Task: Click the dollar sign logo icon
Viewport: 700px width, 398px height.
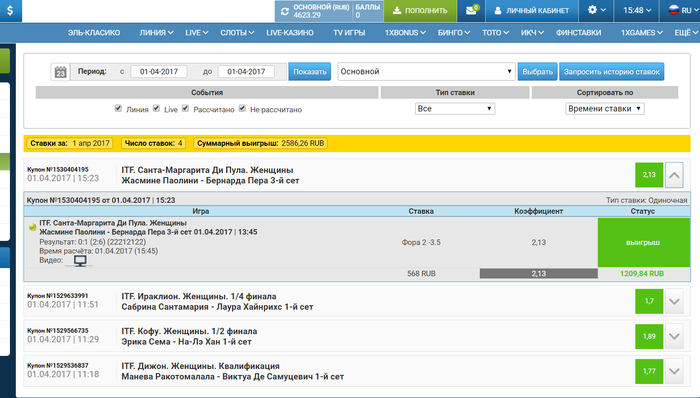Action: (10, 10)
